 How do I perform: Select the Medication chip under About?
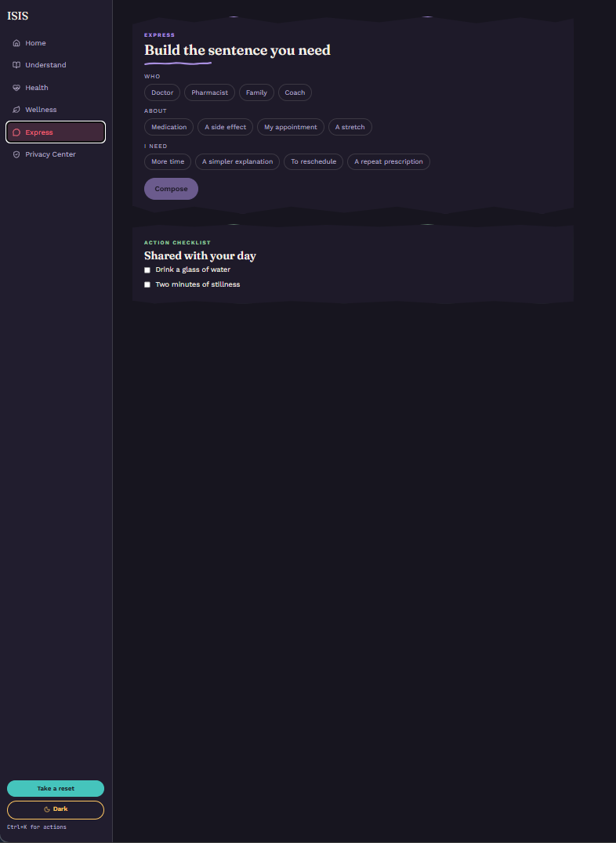(x=169, y=127)
